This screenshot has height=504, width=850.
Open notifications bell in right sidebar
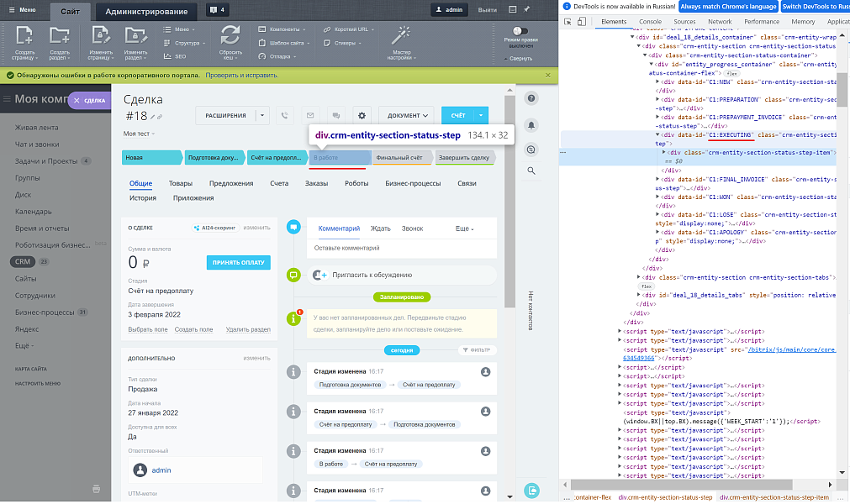[x=531, y=124]
